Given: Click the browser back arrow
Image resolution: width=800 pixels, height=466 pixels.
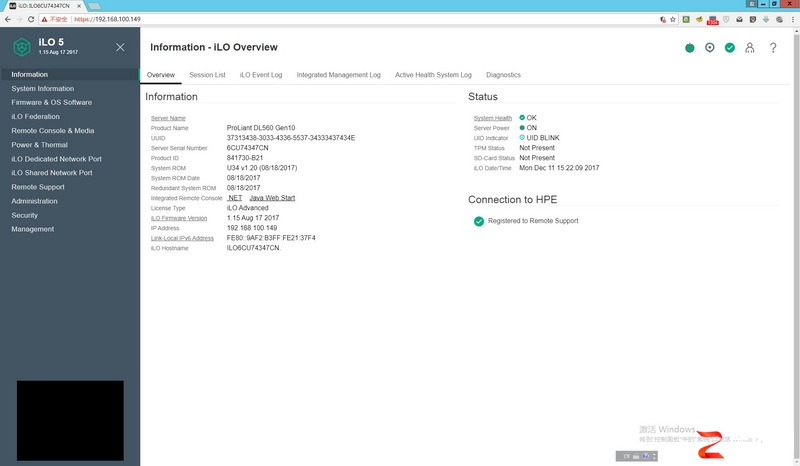Looking at the screenshot, I should point(8,19).
